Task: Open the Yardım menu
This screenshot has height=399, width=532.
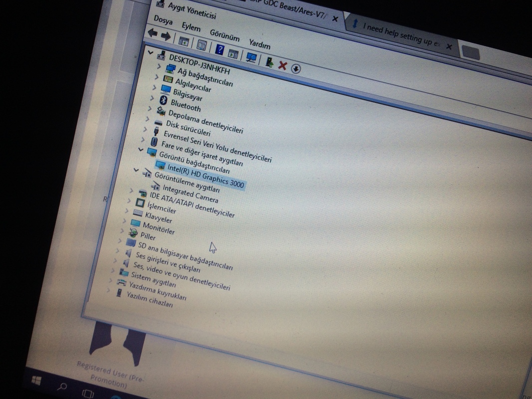Action: pos(260,44)
